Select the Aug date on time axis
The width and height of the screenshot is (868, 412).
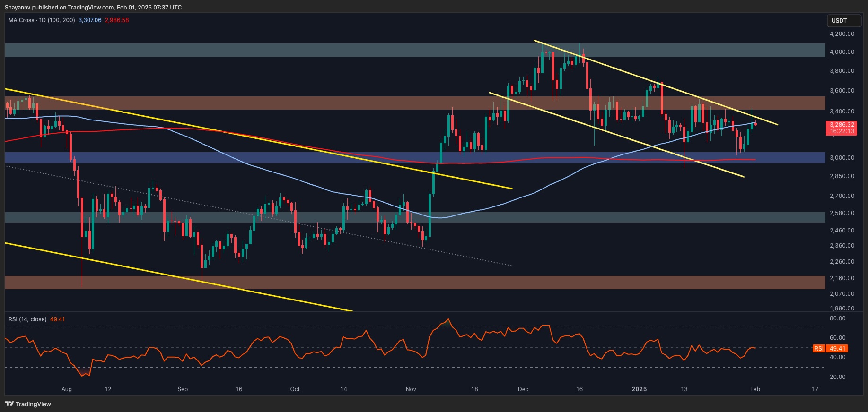[67, 389]
